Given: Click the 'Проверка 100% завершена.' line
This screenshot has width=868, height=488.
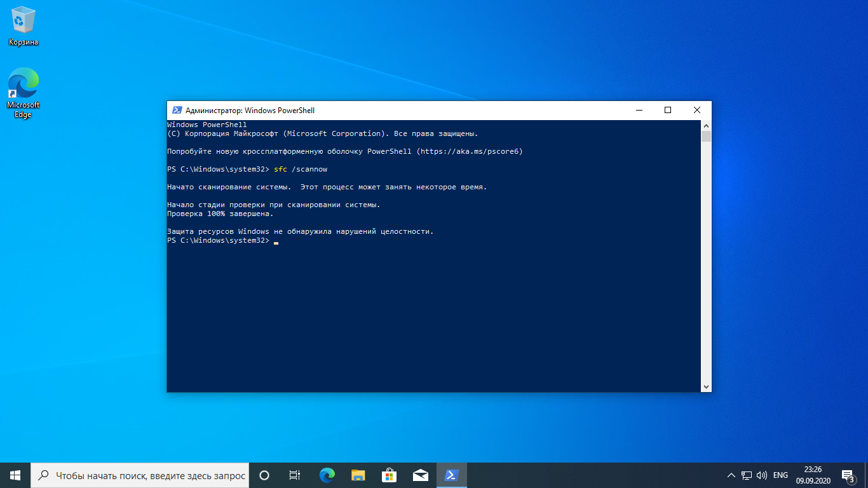Looking at the screenshot, I should pyautogui.click(x=220, y=214).
